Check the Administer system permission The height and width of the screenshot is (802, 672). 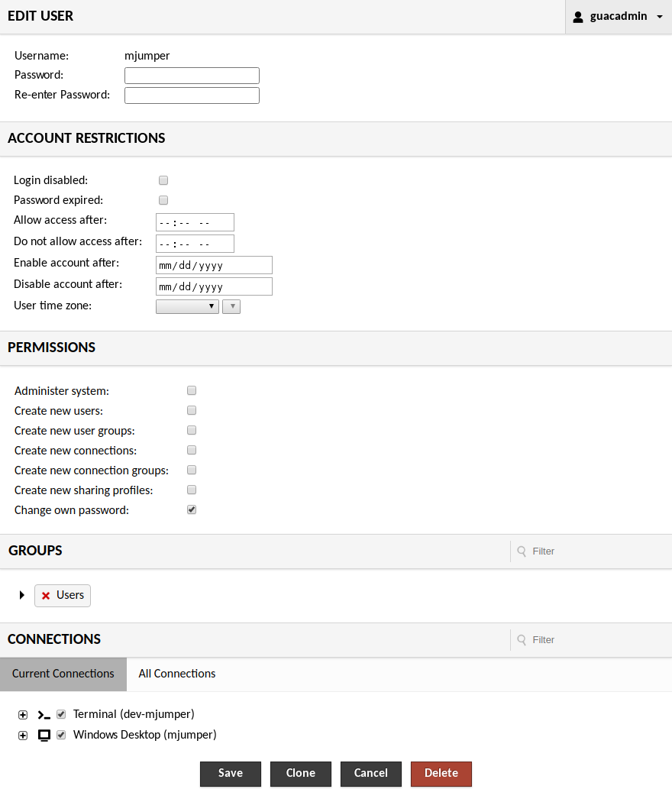pyautogui.click(x=192, y=391)
